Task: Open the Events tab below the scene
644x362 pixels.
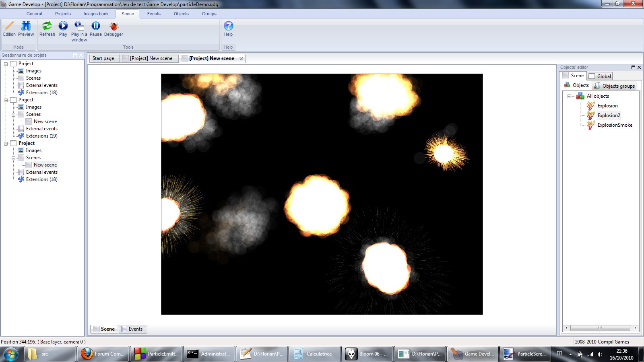Action: [x=132, y=329]
